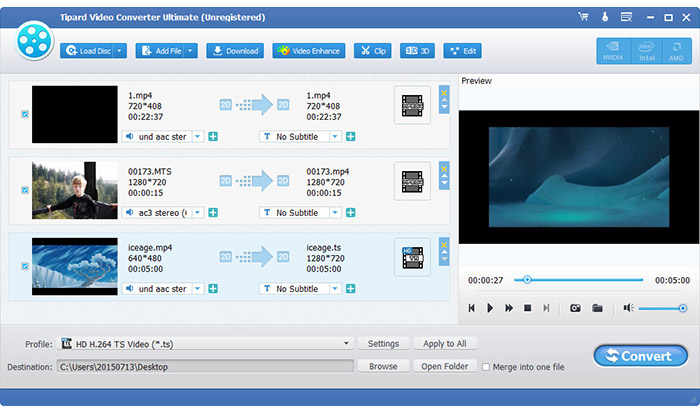Open the Edit tool
Image resolution: width=700 pixels, height=413 pixels.
pos(462,51)
